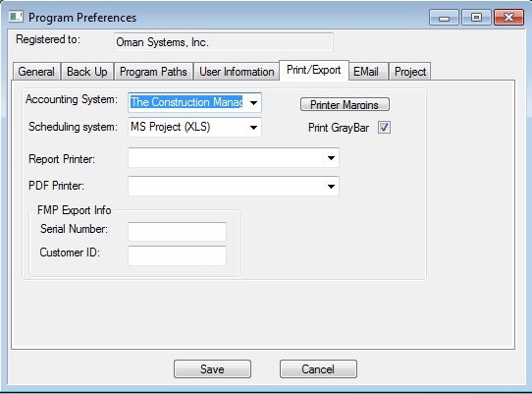
Task: Click the Printer Margins button
Action: (345, 104)
